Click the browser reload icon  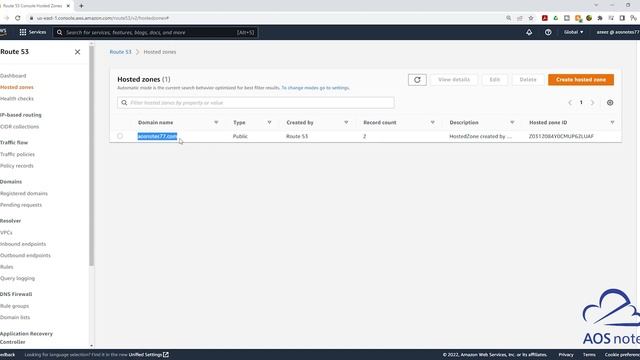click(x=18, y=18)
